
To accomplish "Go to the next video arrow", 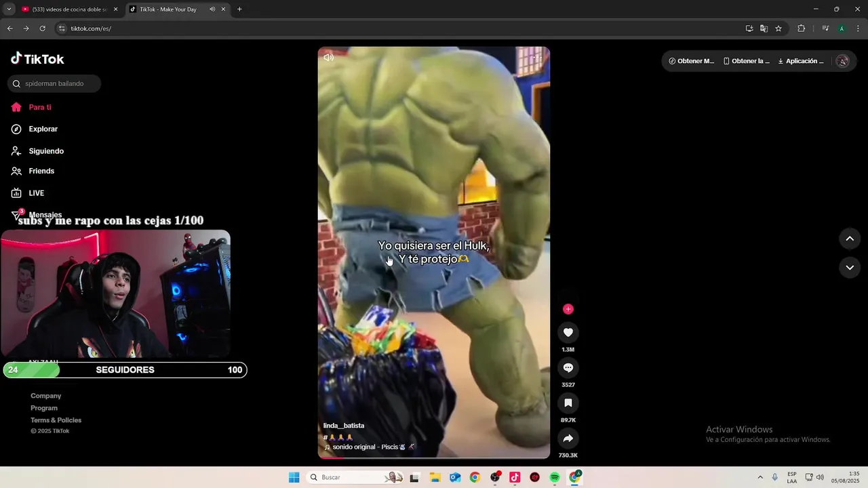I will (850, 268).
